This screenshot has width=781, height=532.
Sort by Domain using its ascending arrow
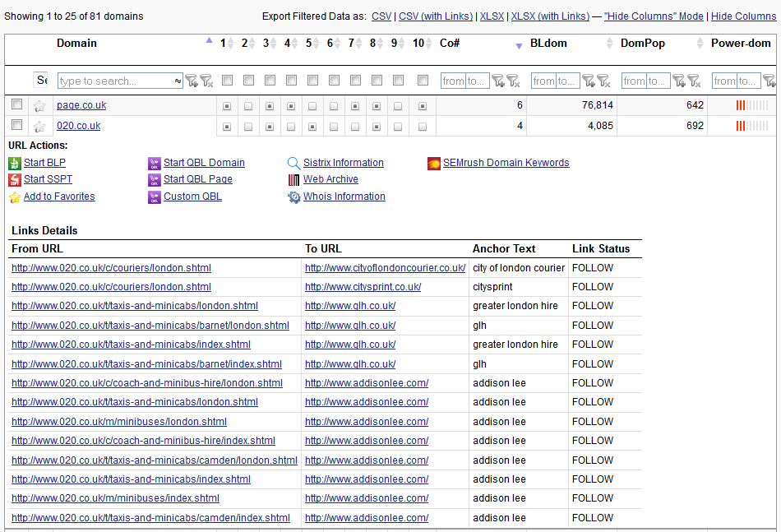(209, 40)
